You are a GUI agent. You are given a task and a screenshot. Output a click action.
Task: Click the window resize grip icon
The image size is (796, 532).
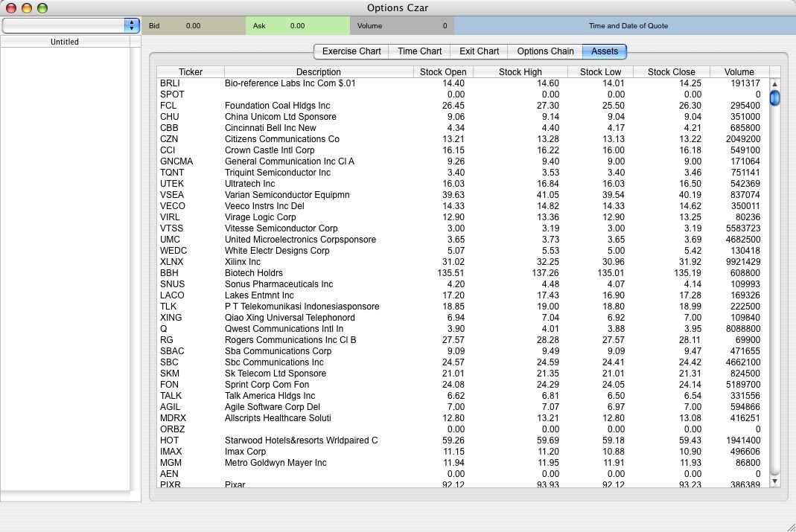point(791,527)
